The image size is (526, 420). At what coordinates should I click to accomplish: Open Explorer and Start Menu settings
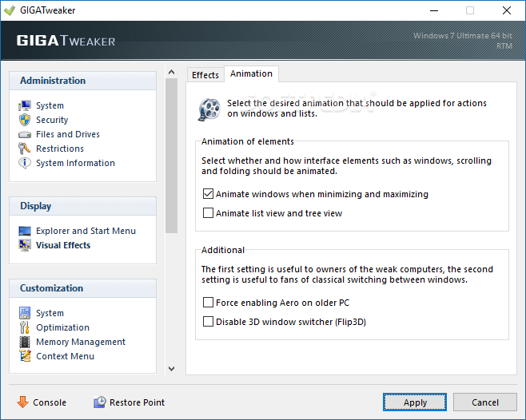(x=86, y=231)
